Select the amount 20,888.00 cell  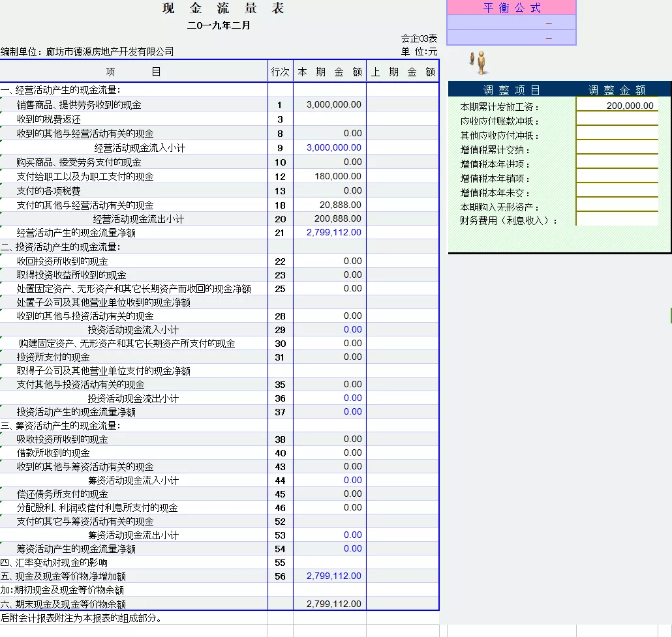[329, 205]
